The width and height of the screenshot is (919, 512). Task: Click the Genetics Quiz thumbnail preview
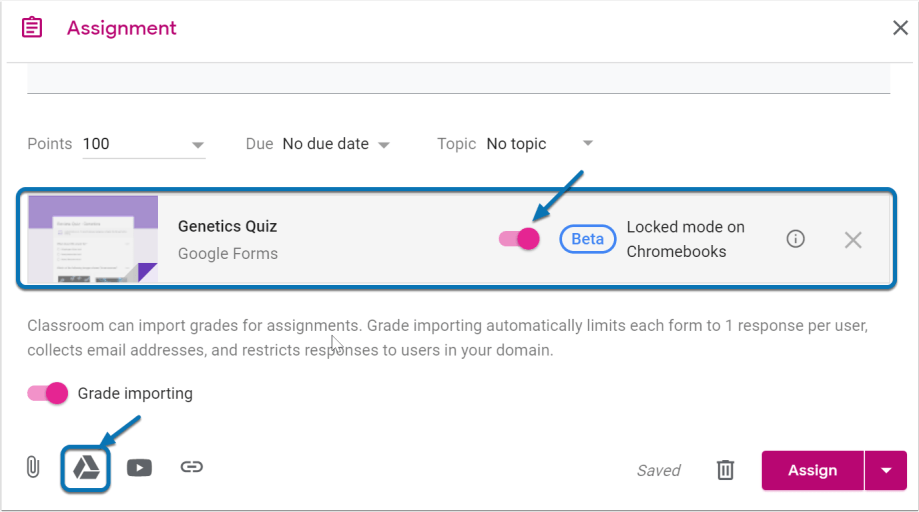[x=93, y=239]
